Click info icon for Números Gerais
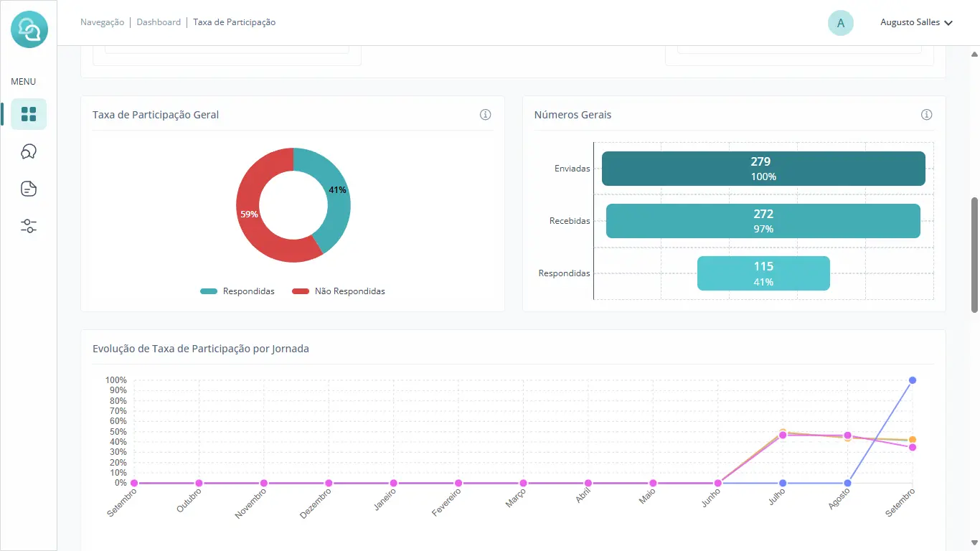Viewport: 980px width, 551px height. coord(926,115)
